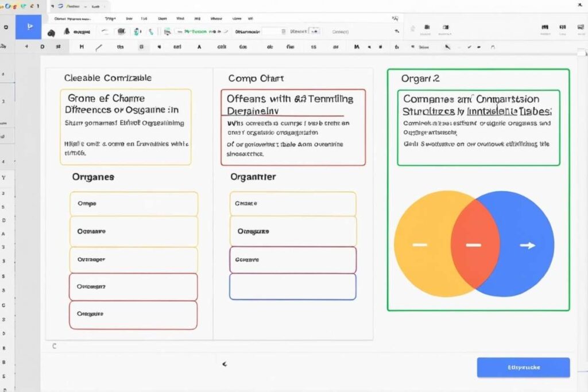Click the letter 'A' text icon
588x392 pixels.
tap(199, 47)
